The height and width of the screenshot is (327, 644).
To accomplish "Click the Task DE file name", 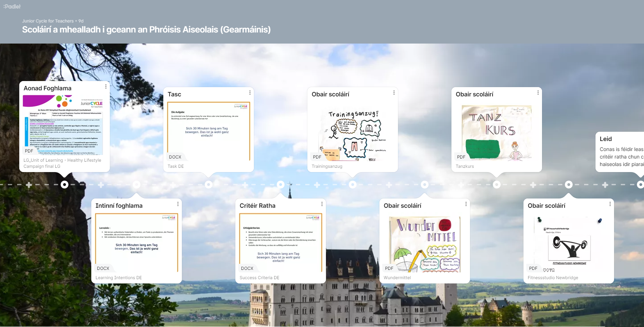I will pos(176,166).
